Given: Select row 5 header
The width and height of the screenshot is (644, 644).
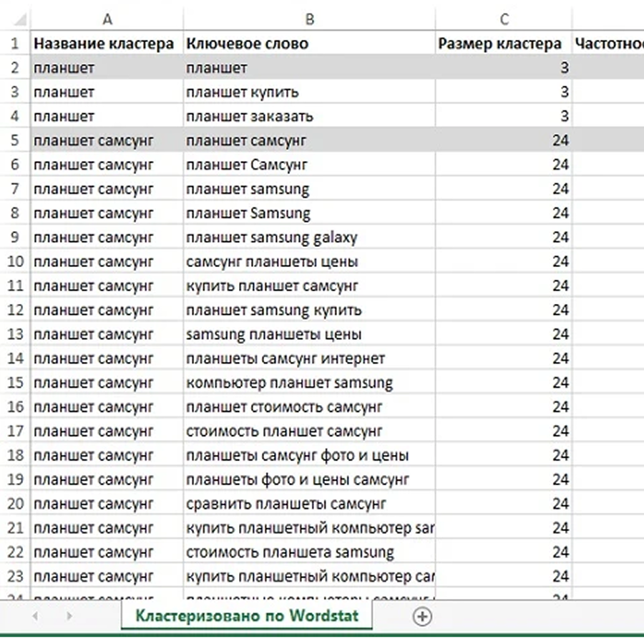Looking at the screenshot, I should (x=15, y=141).
